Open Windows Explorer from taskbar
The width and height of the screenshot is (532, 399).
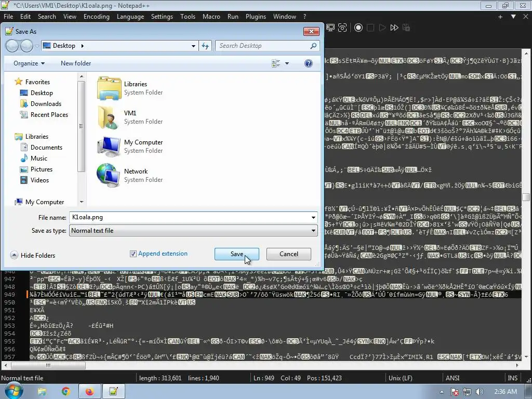coord(42,392)
